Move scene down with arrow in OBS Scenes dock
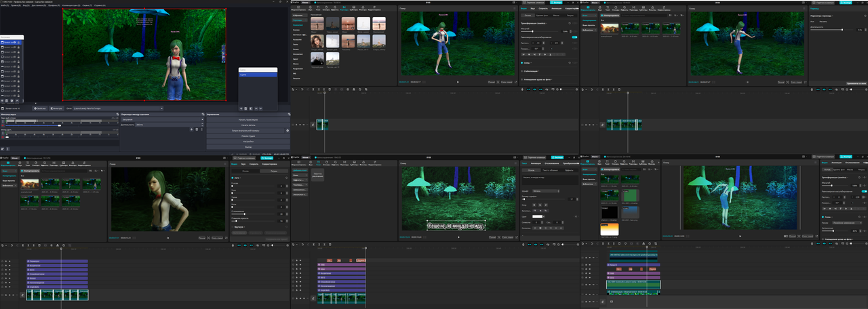 [260, 108]
